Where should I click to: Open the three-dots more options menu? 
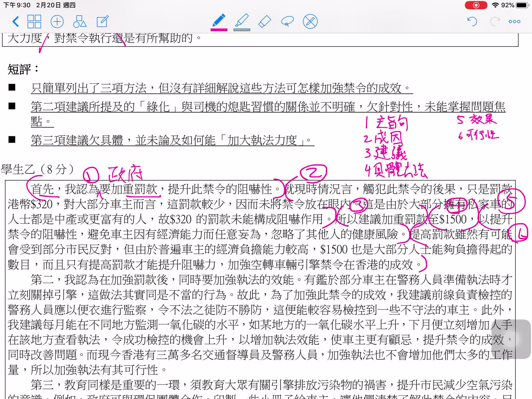[x=515, y=21]
